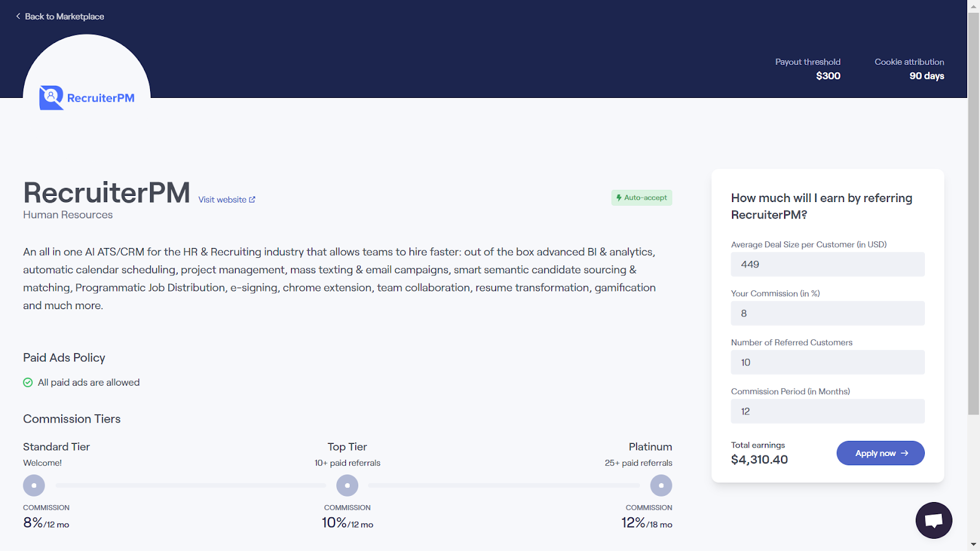Screen dimensions: 980x551
Task: Open the chat widget bubble
Action: point(933,520)
